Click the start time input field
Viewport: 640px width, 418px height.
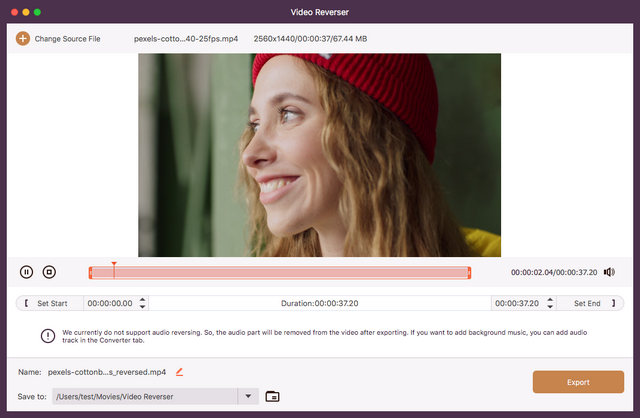(110, 303)
